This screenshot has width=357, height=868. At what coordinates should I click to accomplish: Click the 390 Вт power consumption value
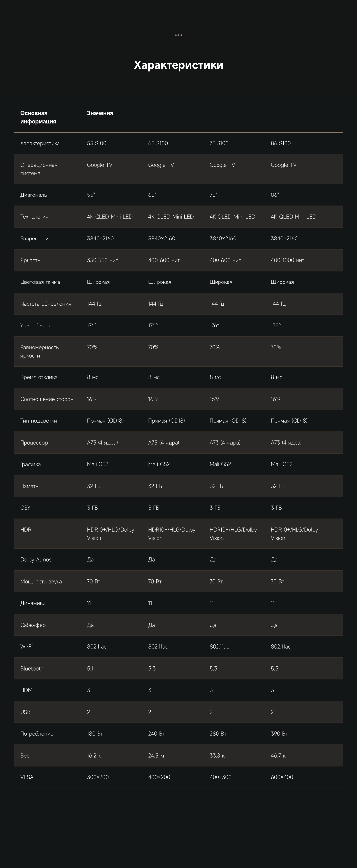tap(279, 734)
